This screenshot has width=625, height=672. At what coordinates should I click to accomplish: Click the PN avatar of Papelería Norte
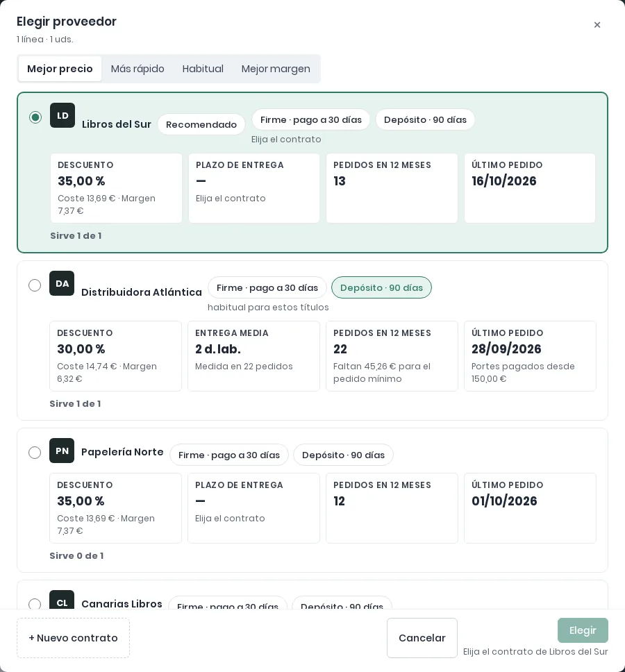[x=62, y=451]
